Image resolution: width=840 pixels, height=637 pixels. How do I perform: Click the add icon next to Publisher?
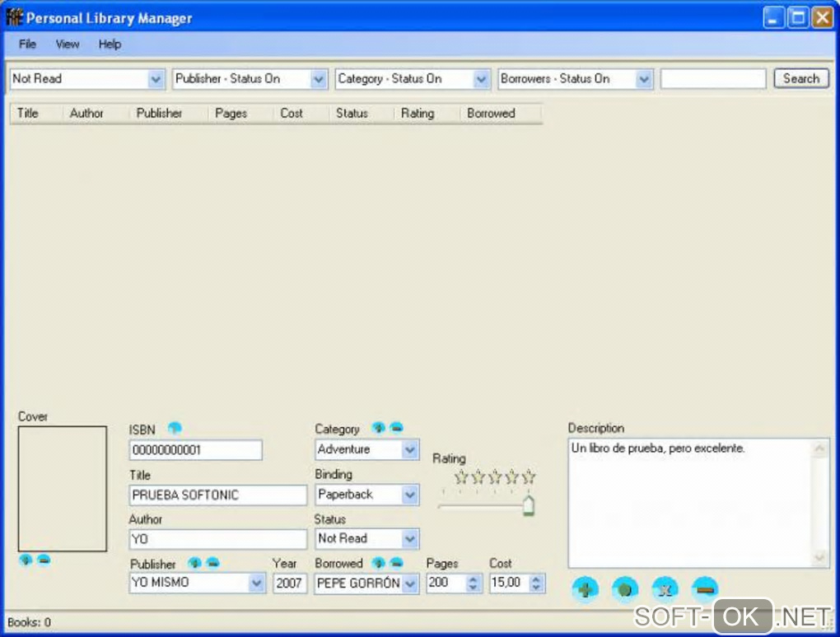[x=194, y=563]
